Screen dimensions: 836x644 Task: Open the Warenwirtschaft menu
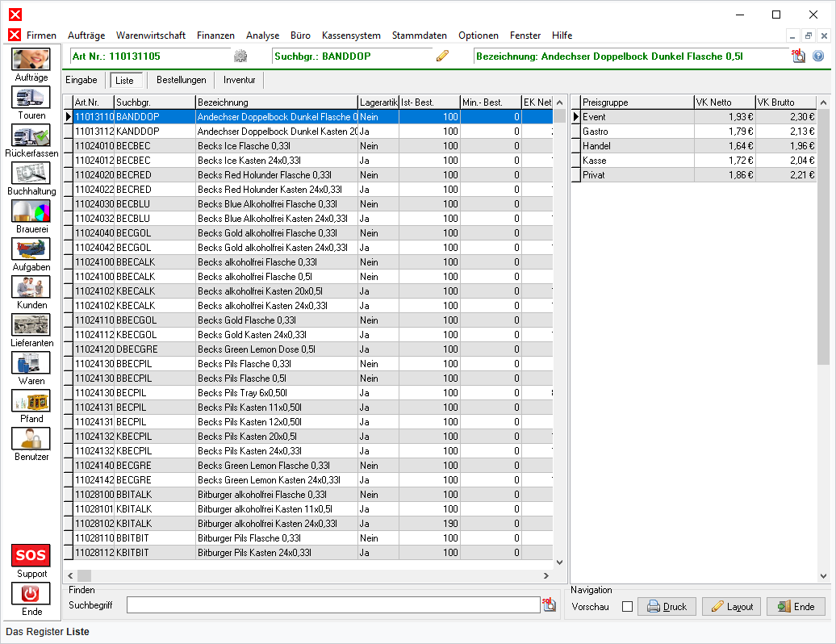[x=151, y=36]
